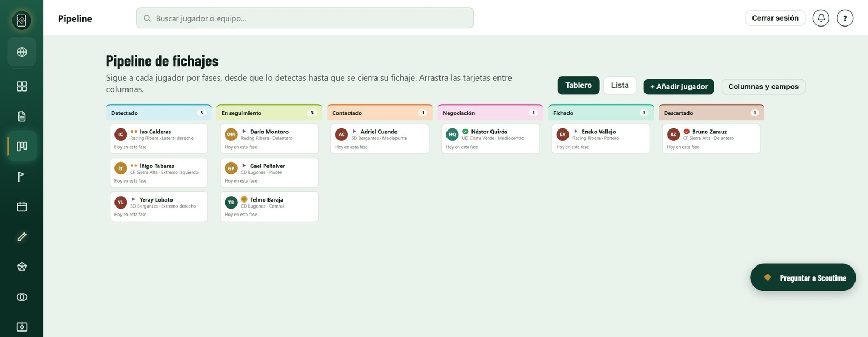Click 'CF Sierra Alta · Extremo izquierdo' text

click(164, 172)
